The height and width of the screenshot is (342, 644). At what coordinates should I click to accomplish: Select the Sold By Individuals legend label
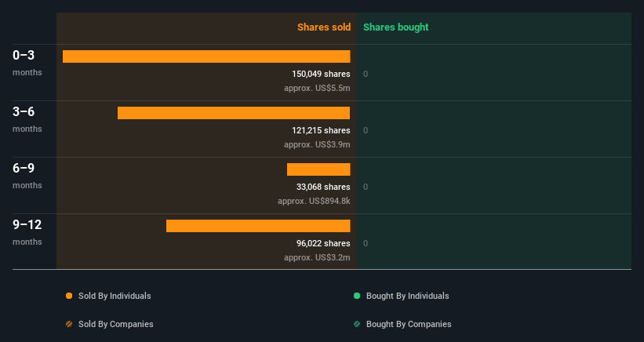point(115,296)
